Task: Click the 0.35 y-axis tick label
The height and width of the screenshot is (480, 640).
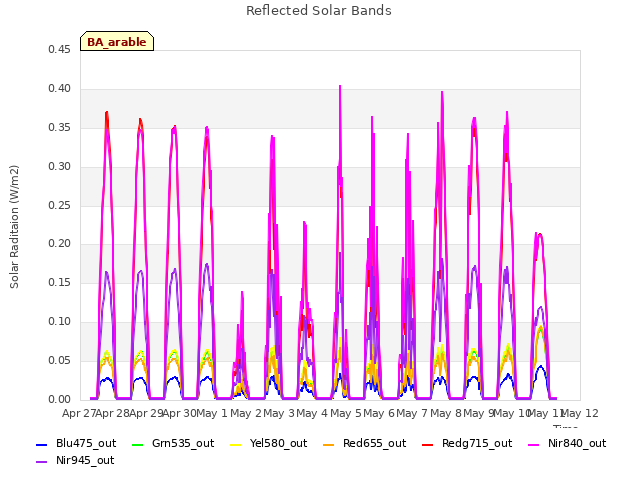Action: (59, 127)
